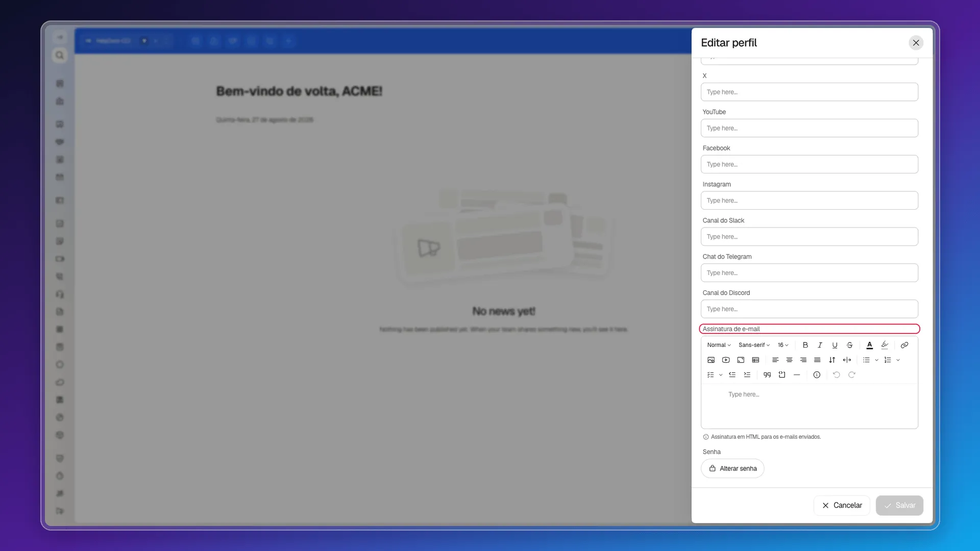980x551 pixels.
Task: Click the info circle toolbar icon
Action: point(817,375)
